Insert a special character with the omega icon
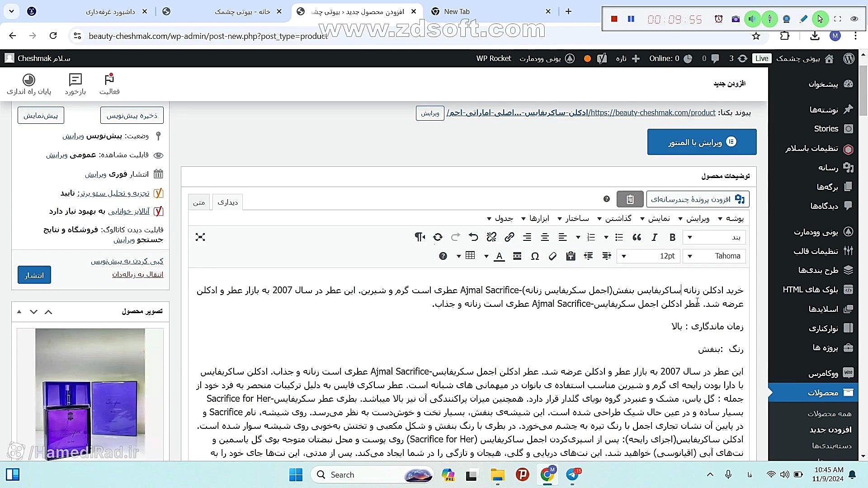Image resolution: width=868 pixels, height=488 pixels. click(x=535, y=256)
